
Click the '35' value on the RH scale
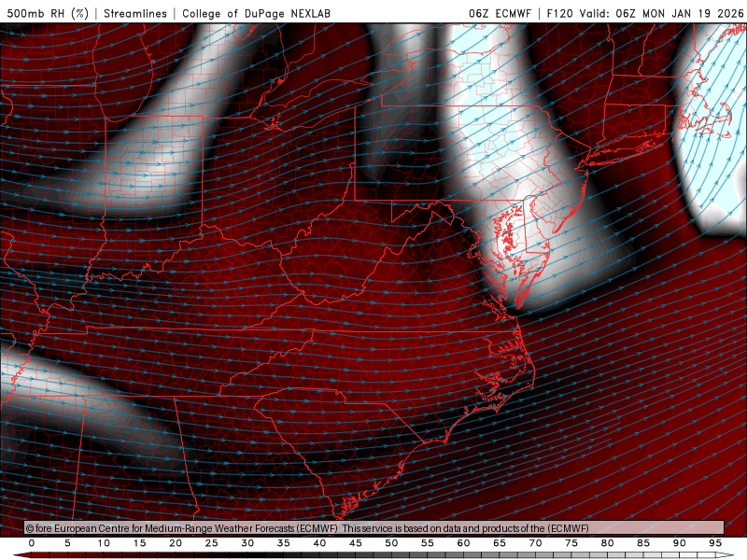[284, 543]
